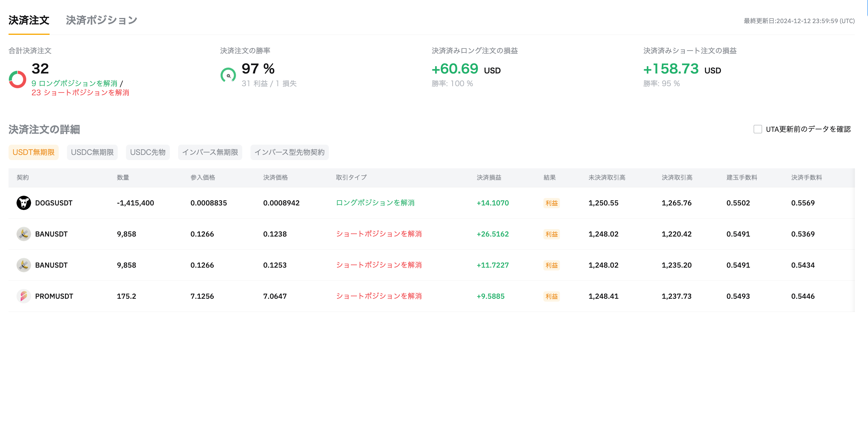The height and width of the screenshot is (428, 868).
Task: Select the インバース型先物契約 filter button
Action: 289,152
